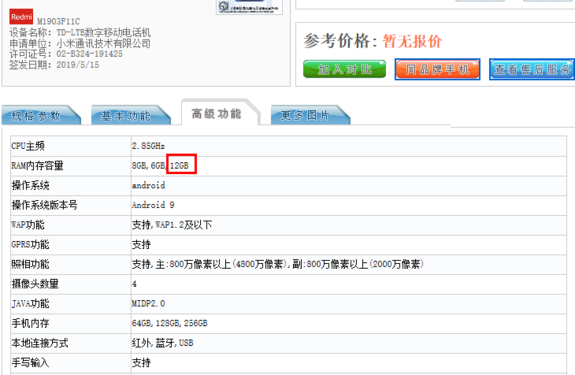
Task: Click the camera count value 4
Action: (x=134, y=284)
